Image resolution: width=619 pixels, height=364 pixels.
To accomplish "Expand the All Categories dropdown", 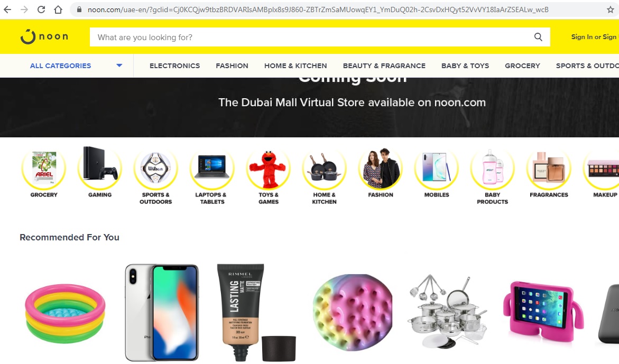I will click(x=76, y=66).
